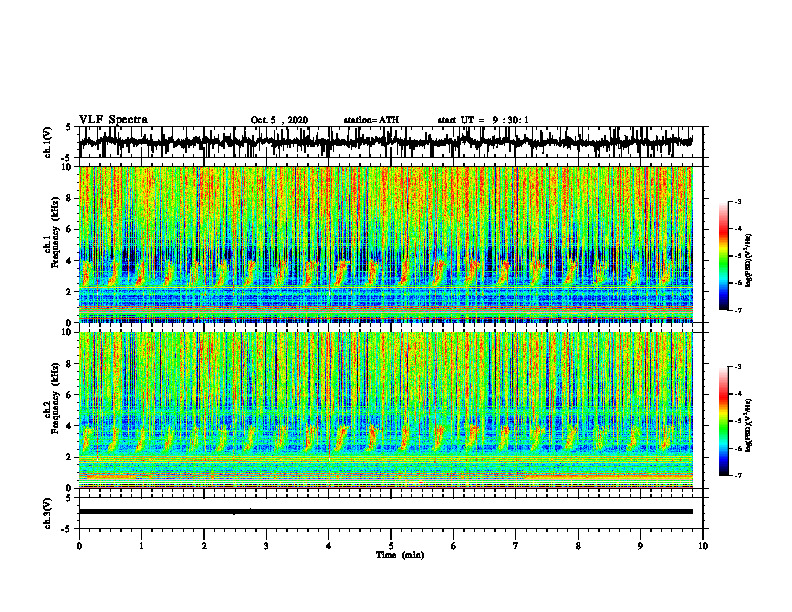Click time axis tick label "2"
This screenshot has height=612, width=792.
tap(204, 546)
